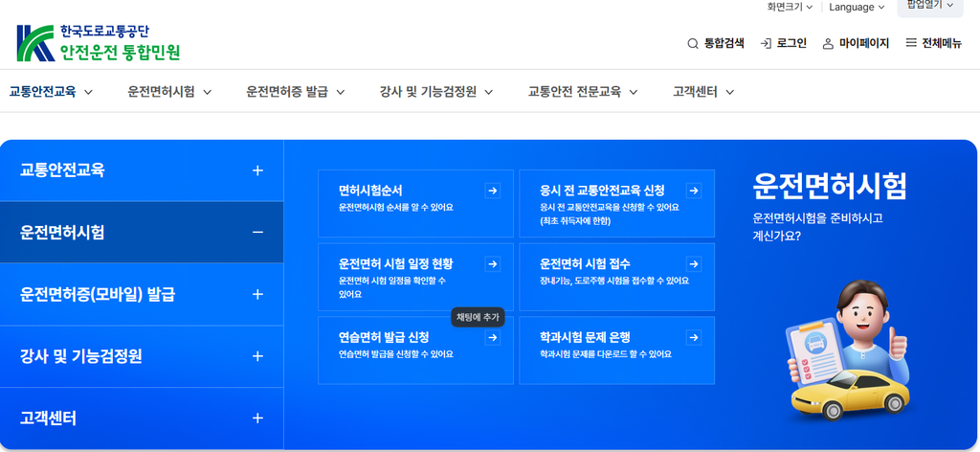
Task: Select 고객센터 in the blue sidebar
Action: pyautogui.click(x=142, y=418)
